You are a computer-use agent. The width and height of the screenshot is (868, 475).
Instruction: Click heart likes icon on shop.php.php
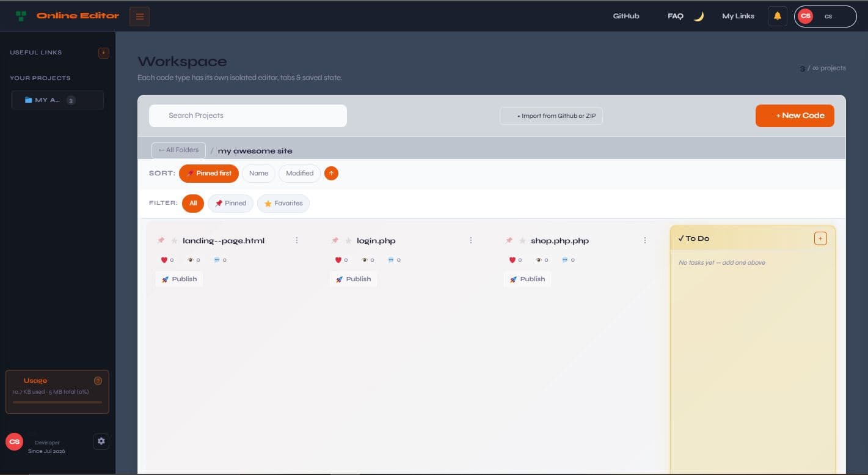coord(512,260)
